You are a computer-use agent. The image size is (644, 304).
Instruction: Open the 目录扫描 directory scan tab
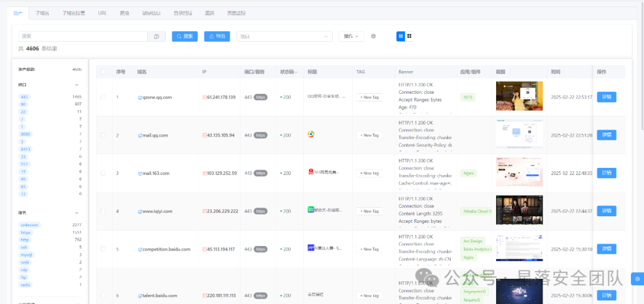pos(183,13)
